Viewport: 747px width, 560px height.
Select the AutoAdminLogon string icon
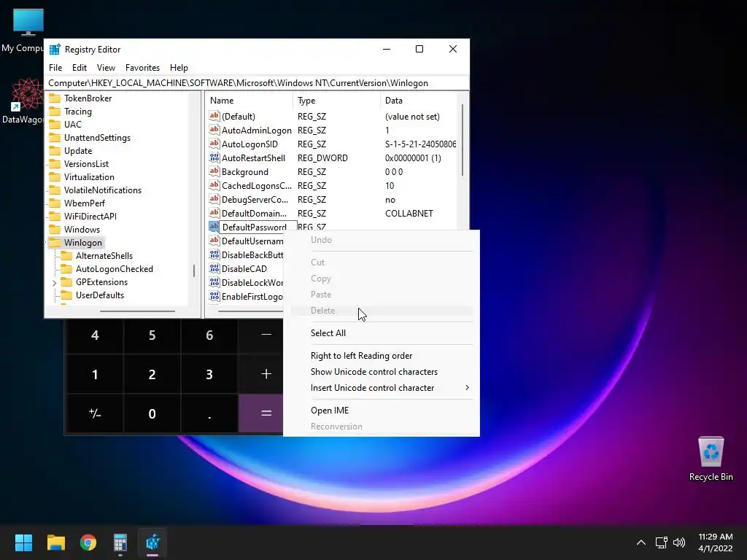214,130
